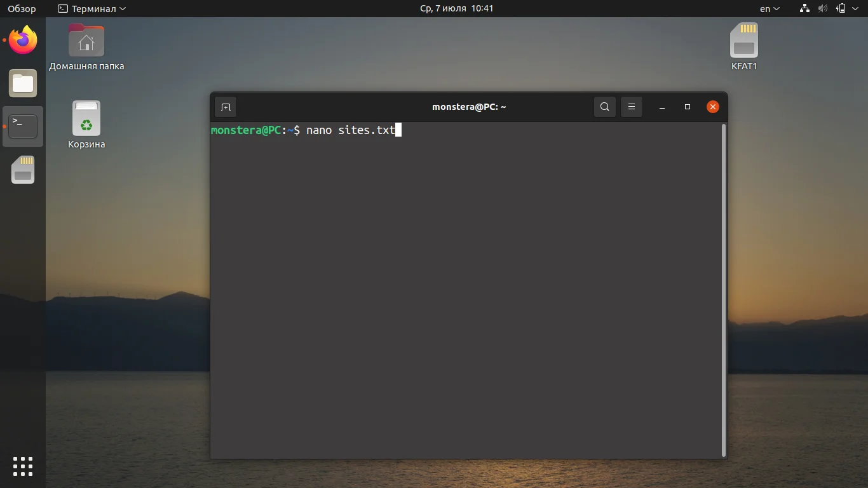The height and width of the screenshot is (488, 868).
Task: Open volume indicator in top bar
Action: coord(823,8)
